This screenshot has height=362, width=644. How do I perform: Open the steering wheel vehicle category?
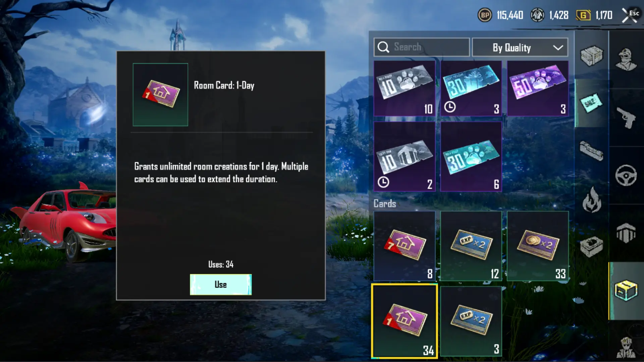[626, 175]
